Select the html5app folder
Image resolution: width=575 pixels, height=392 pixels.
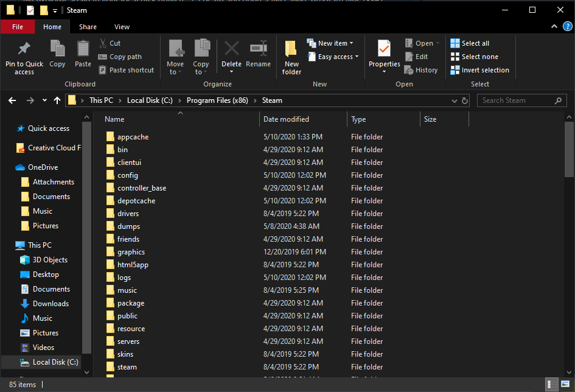pyautogui.click(x=133, y=264)
